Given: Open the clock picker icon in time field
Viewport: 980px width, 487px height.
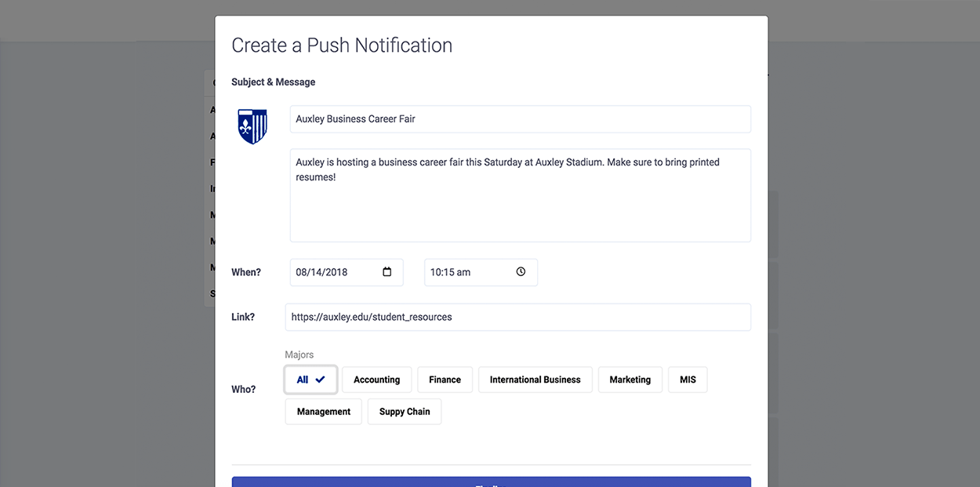Looking at the screenshot, I should point(521,272).
